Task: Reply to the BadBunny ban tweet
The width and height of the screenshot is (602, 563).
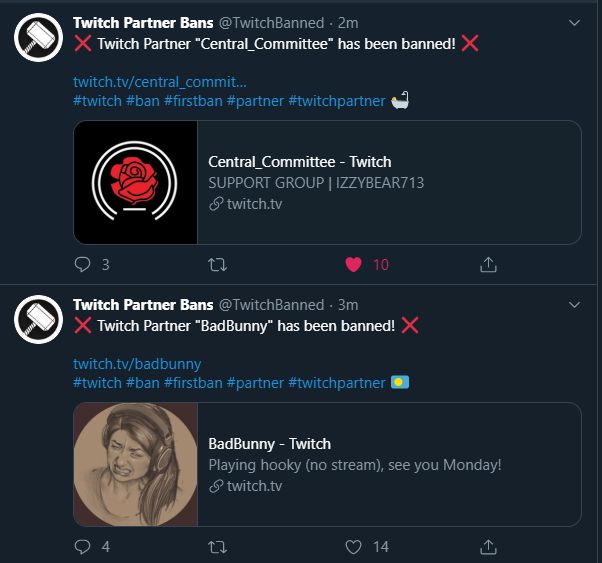Action: point(83,547)
